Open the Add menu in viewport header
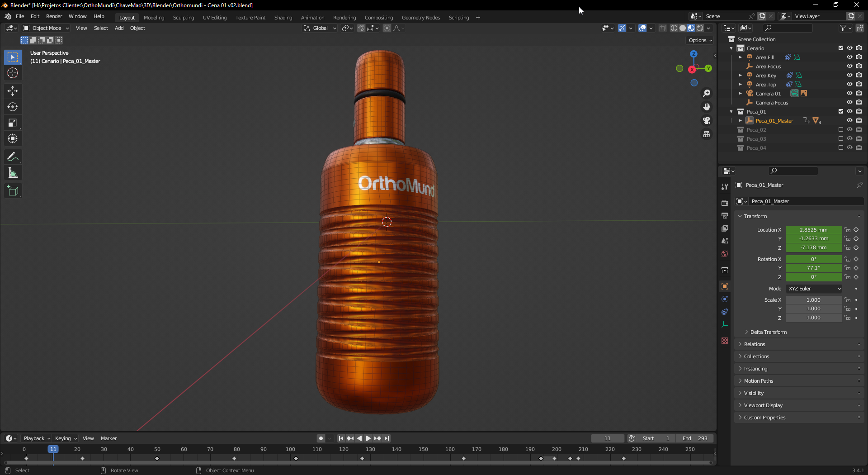868x475 pixels. pyautogui.click(x=119, y=28)
